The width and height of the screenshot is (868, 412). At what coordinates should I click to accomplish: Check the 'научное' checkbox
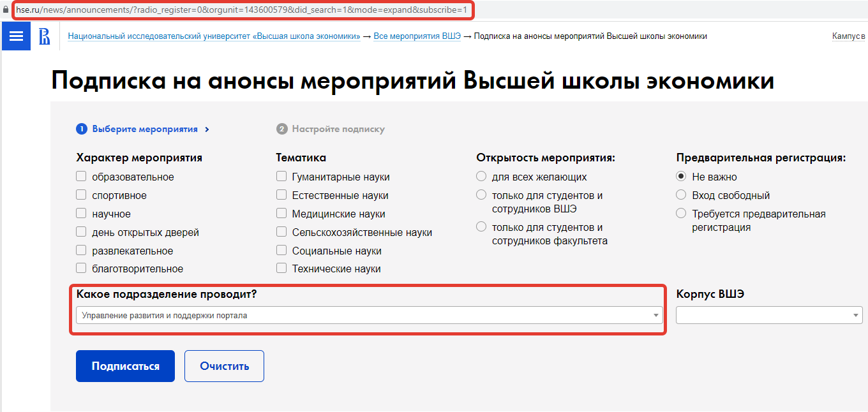pyautogui.click(x=81, y=214)
